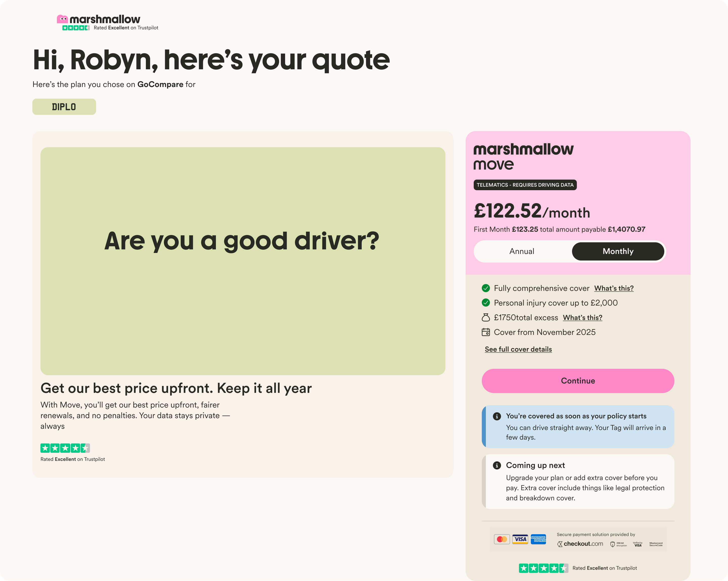
Task: Click the info icon in covered notice
Action: click(x=497, y=416)
